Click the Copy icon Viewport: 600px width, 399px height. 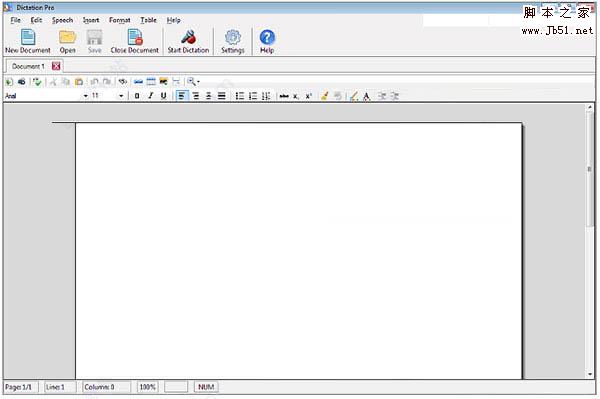click(66, 81)
